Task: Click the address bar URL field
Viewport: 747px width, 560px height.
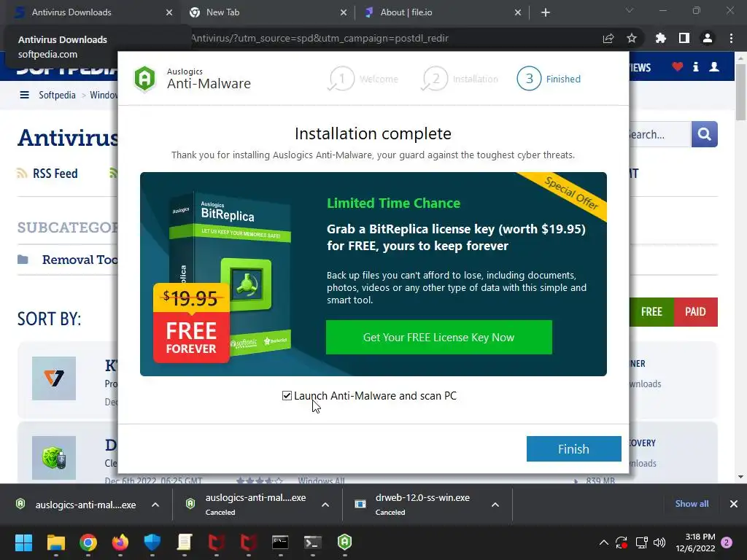Action: 391,38
